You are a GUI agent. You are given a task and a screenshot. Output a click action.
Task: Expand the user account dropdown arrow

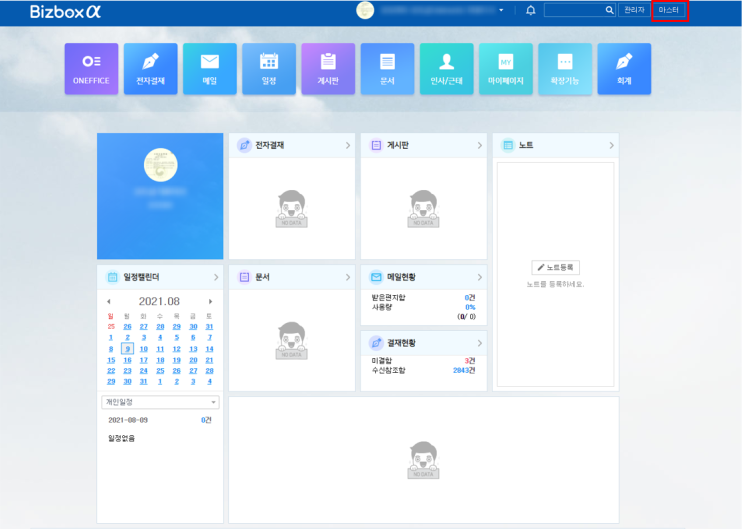tap(501, 10)
